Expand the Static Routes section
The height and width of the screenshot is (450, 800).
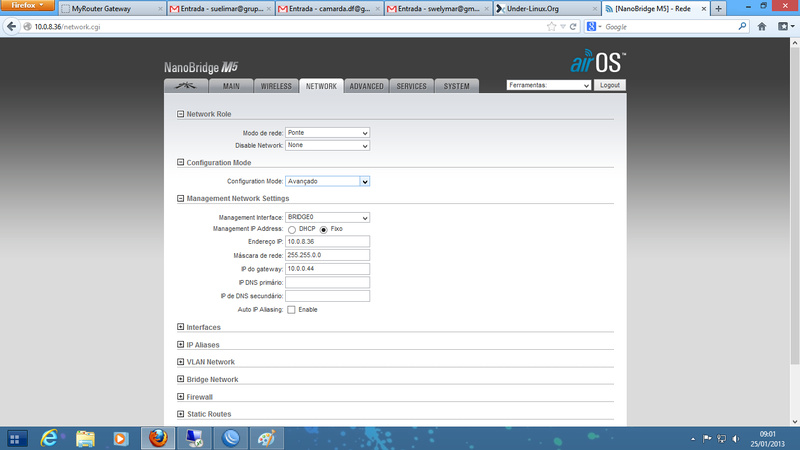pyautogui.click(x=180, y=414)
